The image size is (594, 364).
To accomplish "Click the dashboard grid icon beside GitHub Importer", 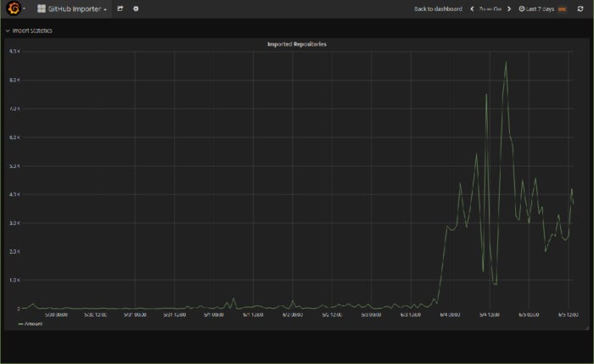I will coord(42,8).
